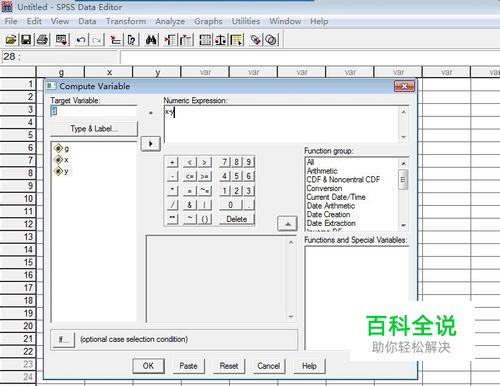Select Arithmetic in Function group list

(322, 171)
